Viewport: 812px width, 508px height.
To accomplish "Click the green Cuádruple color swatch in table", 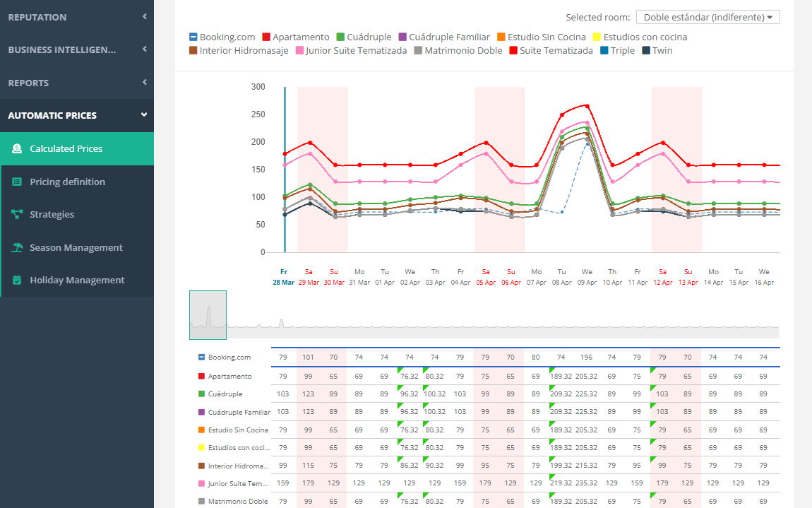I will [201, 394].
